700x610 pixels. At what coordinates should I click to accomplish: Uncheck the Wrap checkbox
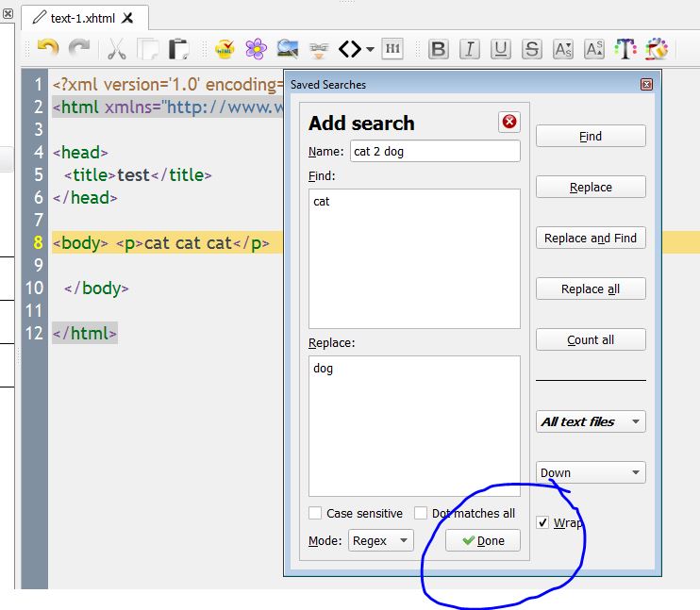tap(542, 522)
